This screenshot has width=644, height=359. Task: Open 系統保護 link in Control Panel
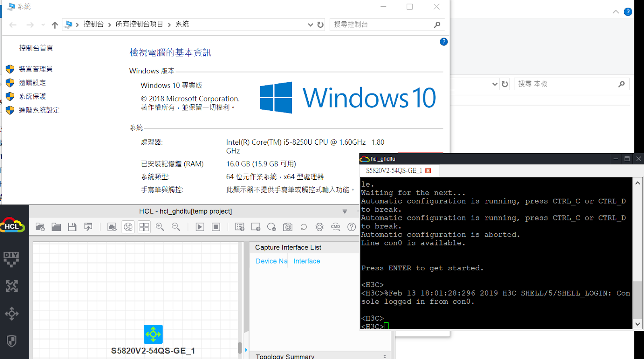pyautogui.click(x=32, y=96)
